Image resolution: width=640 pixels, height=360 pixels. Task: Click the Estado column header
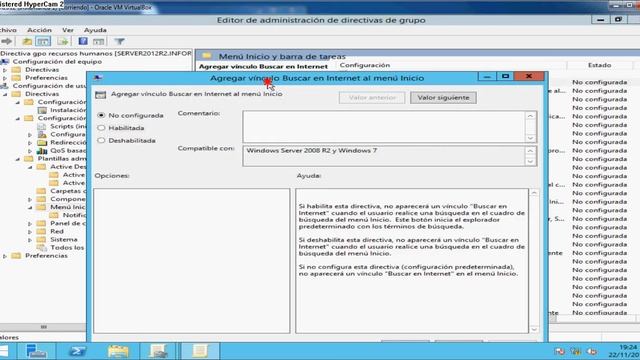point(599,65)
